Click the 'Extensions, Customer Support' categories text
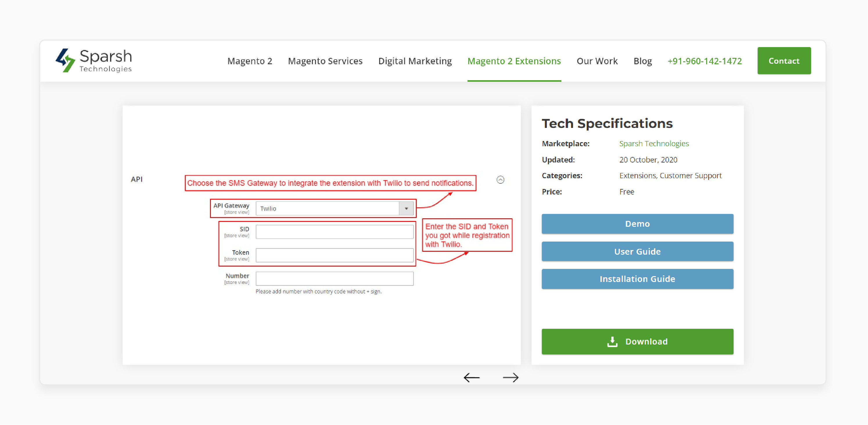The width and height of the screenshot is (868, 425). click(x=670, y=176)
